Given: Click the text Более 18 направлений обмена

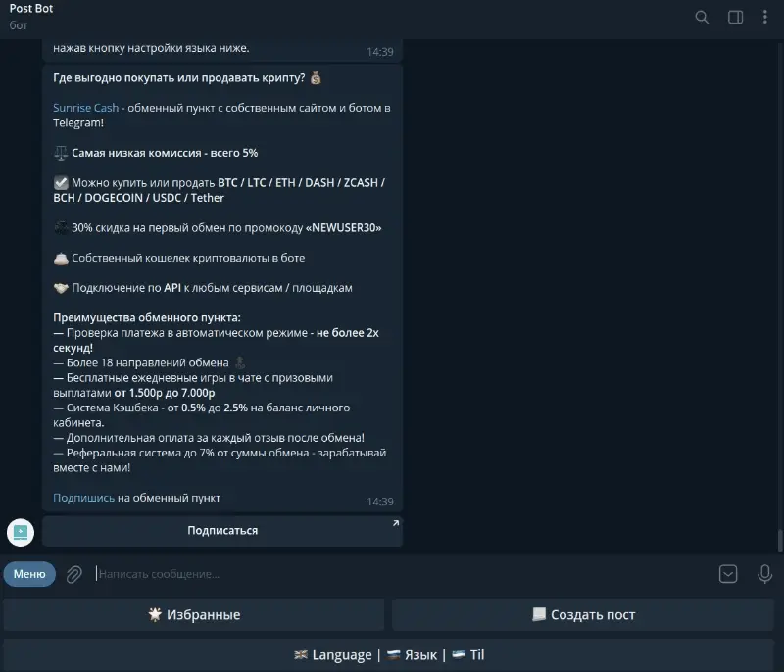Looking at the screenshot, I should (x=148, y=362).
